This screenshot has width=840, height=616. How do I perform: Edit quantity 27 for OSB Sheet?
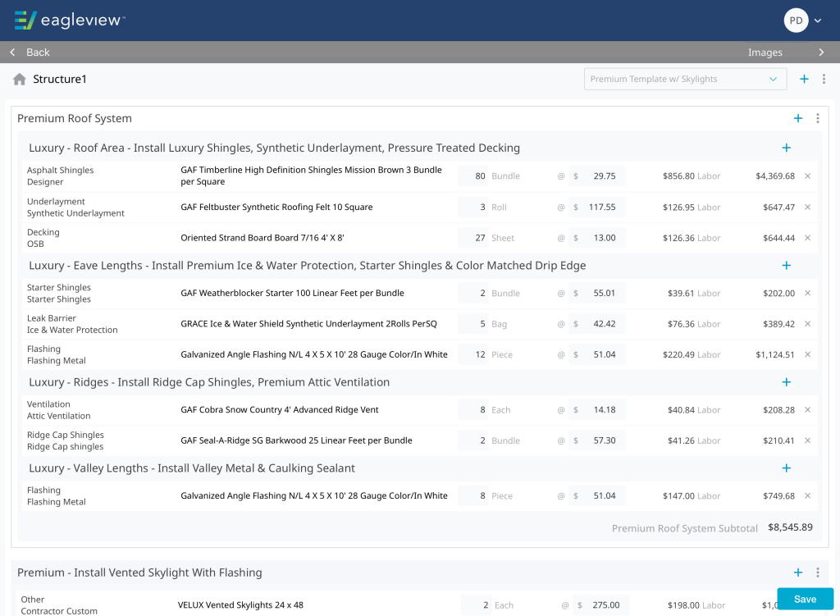tap(473, 238)
